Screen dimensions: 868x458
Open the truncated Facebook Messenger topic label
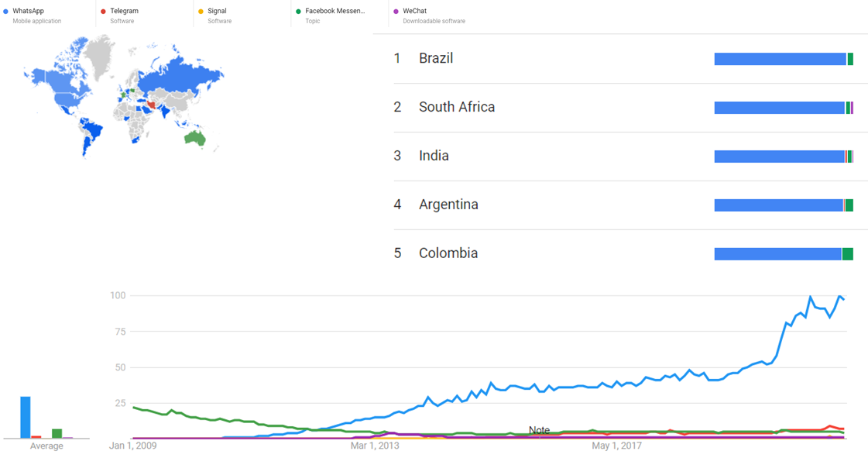pyautogui.click(x=335, y=12)
